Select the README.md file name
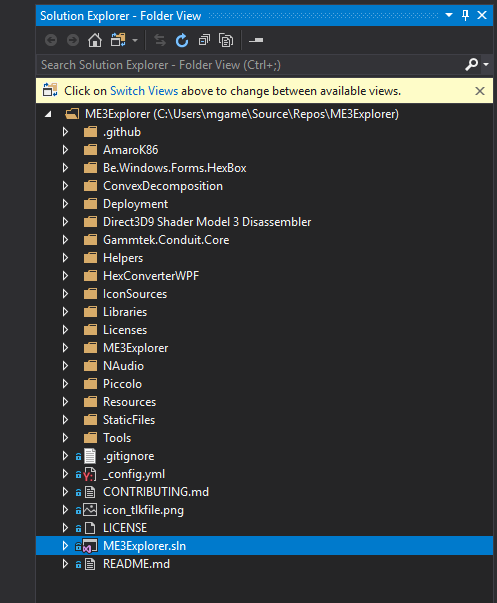This screenshot has height=603, width=497. click(136, 564)
